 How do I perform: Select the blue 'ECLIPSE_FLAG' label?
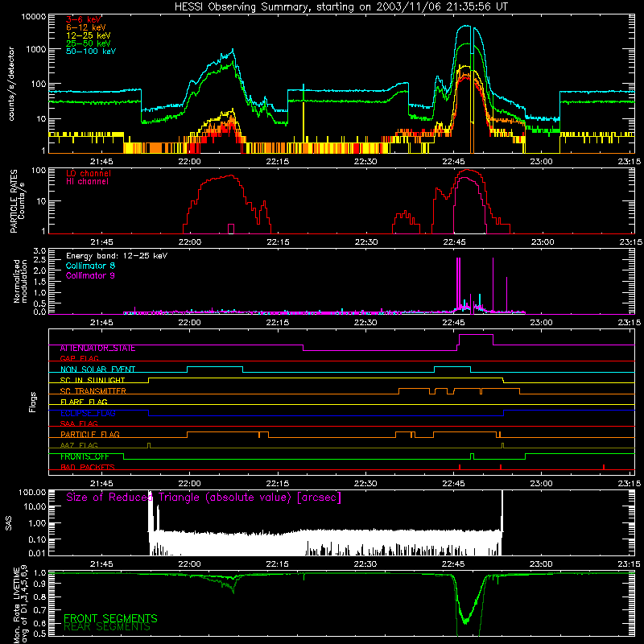tap(88, 413)
